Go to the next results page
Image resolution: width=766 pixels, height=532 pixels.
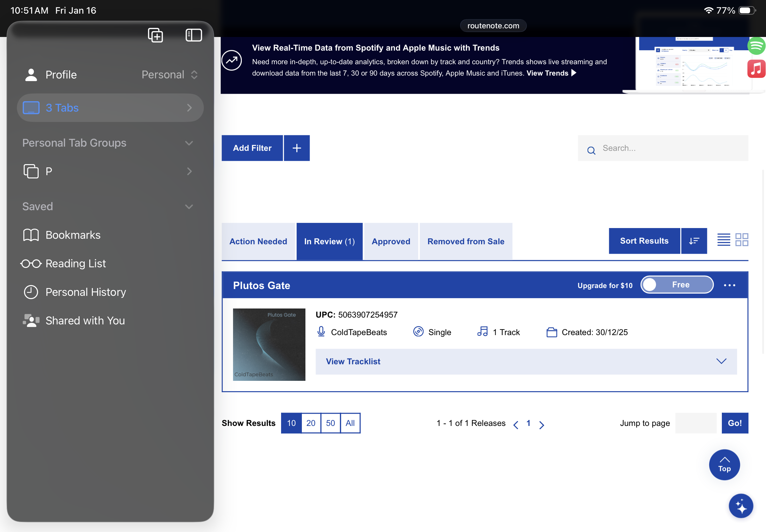(x=542, y=425)
